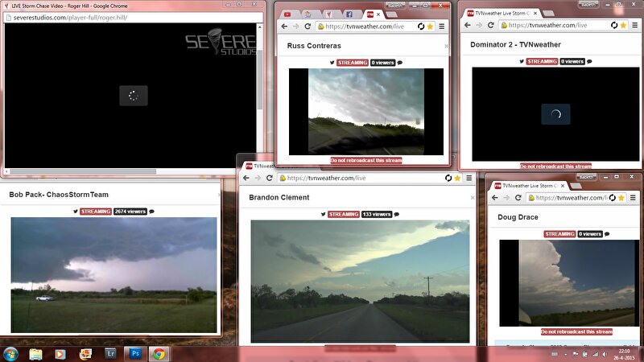Click circular extension icon in Russ Contreras address bar

pyautogui.click(x=421, y=27)
